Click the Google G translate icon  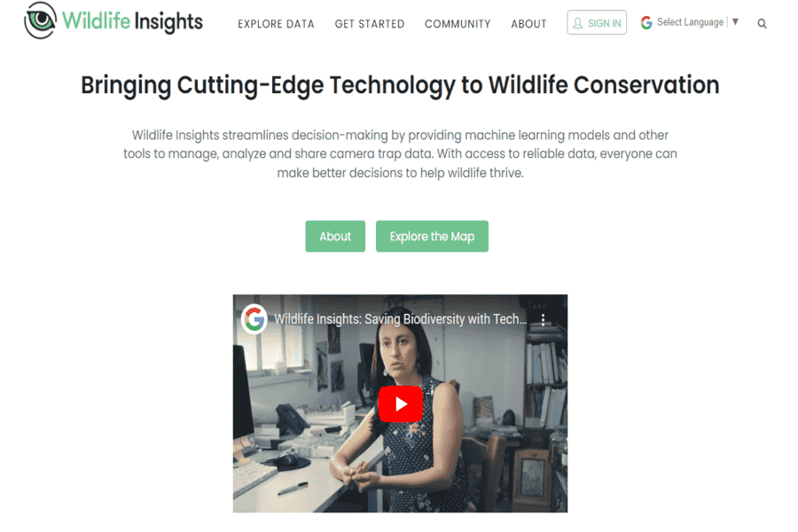point(646,22)
